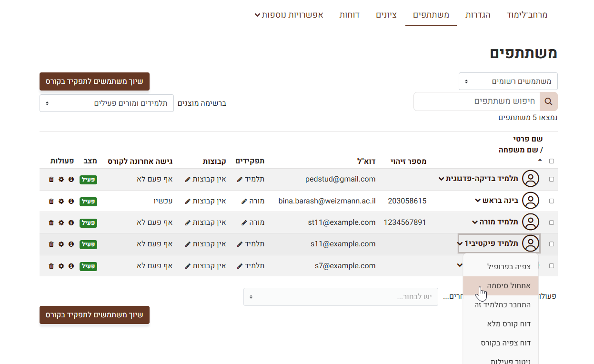Check the box for בינה בראש

point(552,201)
